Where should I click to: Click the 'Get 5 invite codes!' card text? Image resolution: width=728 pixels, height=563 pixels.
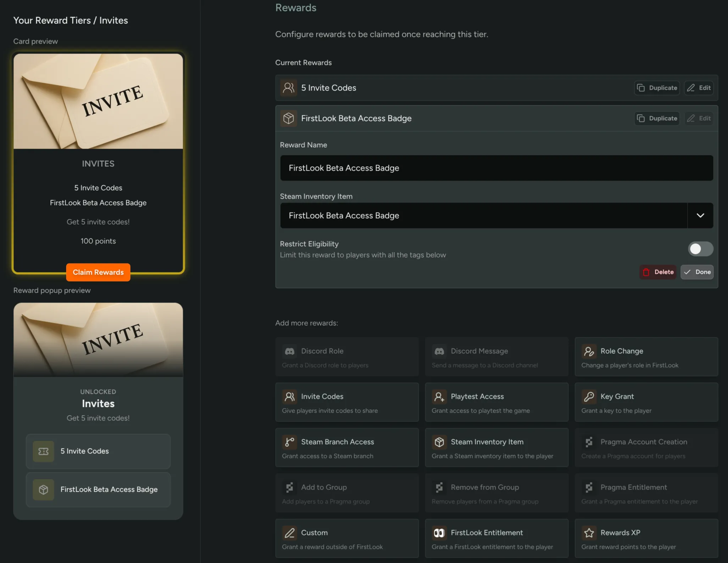(98, 222)
